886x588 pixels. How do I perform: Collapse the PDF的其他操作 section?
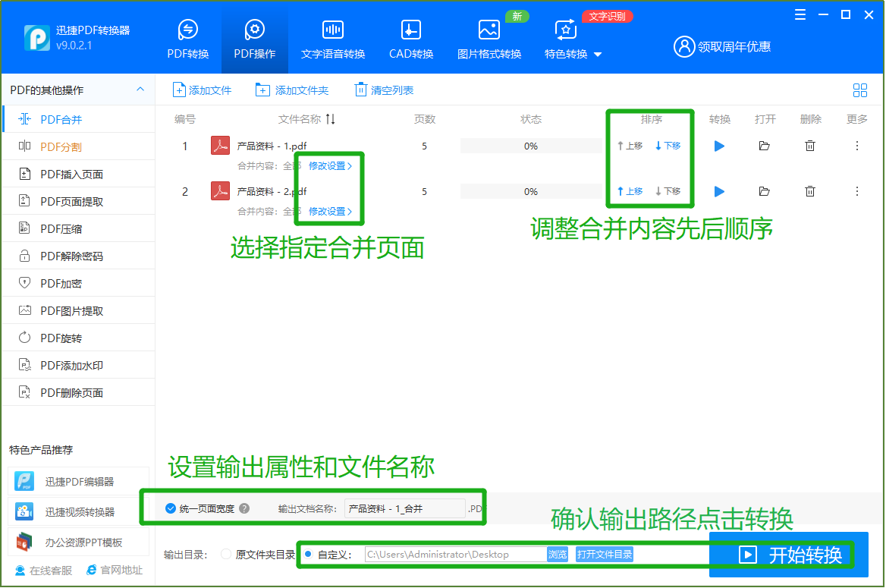[x=140, y=90]
